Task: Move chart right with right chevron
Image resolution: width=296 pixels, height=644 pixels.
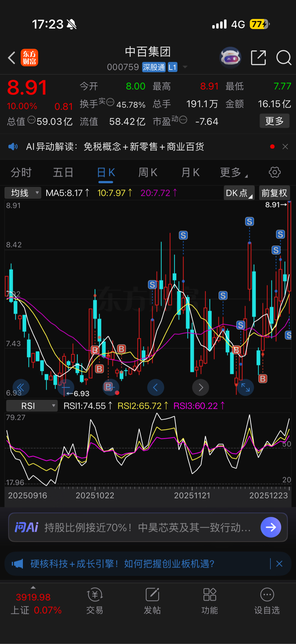Action: tap(200, 387)
